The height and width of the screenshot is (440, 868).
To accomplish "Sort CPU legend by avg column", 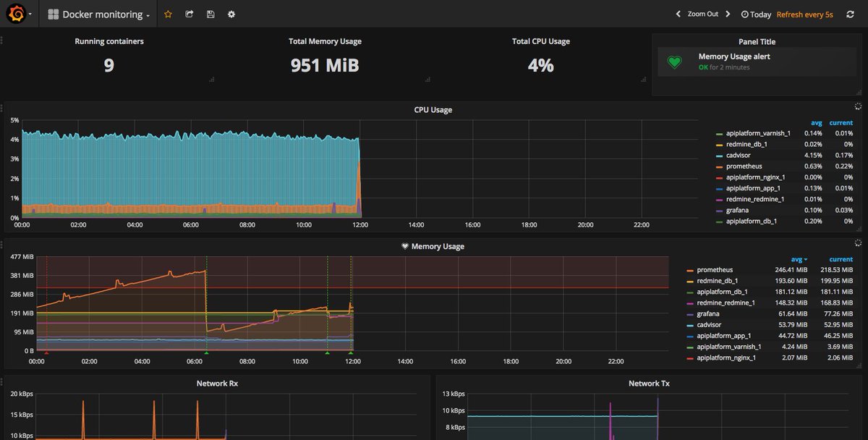I will (x=817, y=123).
